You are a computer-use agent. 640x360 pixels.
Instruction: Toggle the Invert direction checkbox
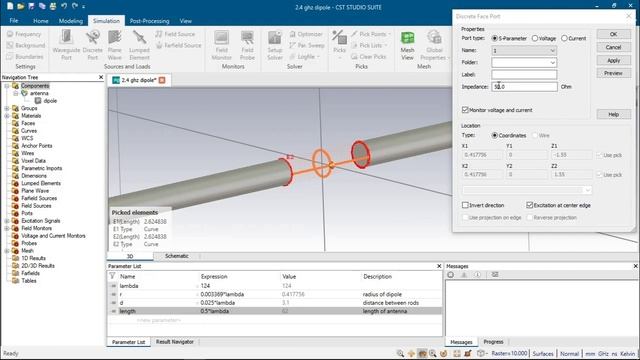465,205
